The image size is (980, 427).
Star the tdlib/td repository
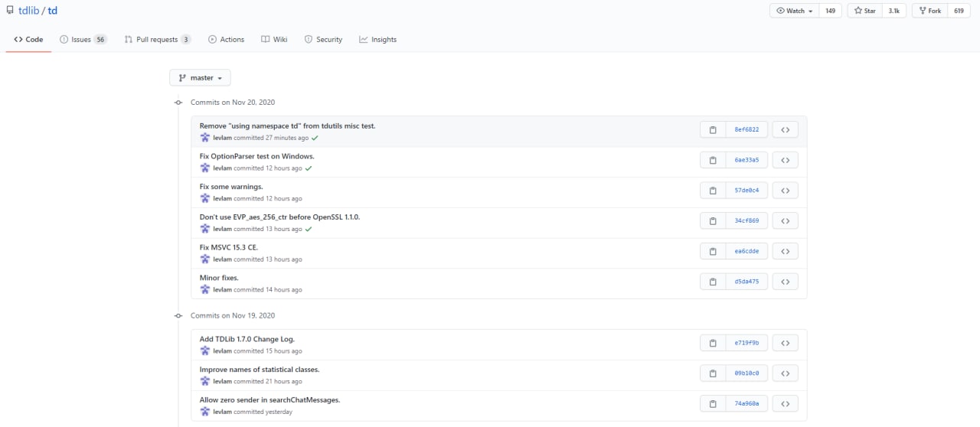click(x=864, y=11)
